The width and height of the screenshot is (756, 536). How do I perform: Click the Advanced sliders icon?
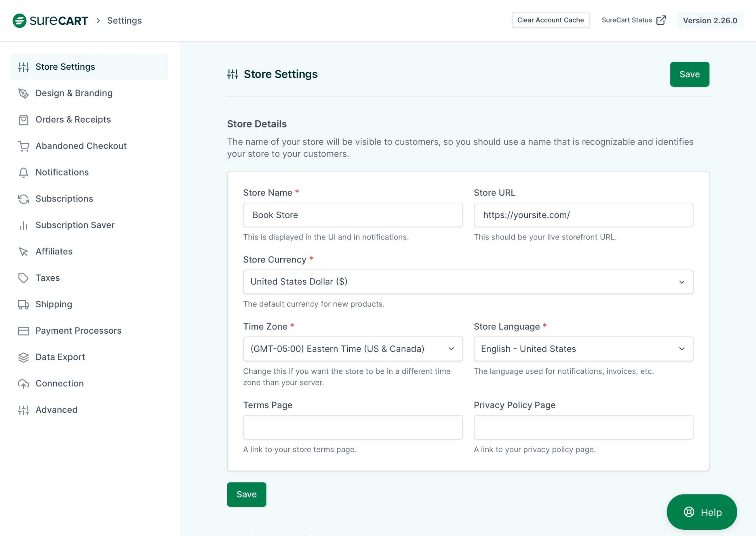(x=23, y=410)
